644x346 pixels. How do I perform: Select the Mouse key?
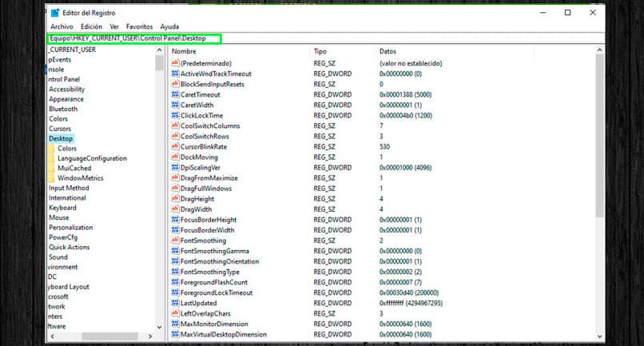(x=59, y=217)
